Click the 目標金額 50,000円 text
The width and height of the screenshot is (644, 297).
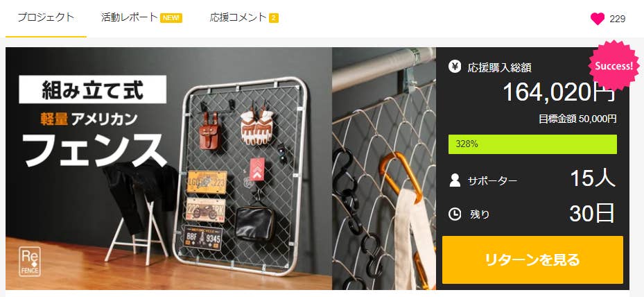pos(577,119)
